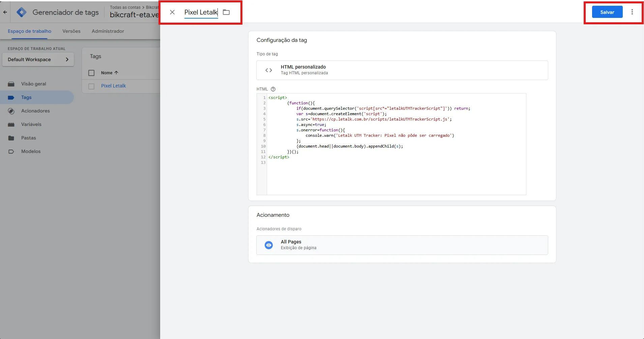The height and width of the screenshot is (339, 644).
Task: Open Variáveis in the sidebar
Action: tap(31, 124)
